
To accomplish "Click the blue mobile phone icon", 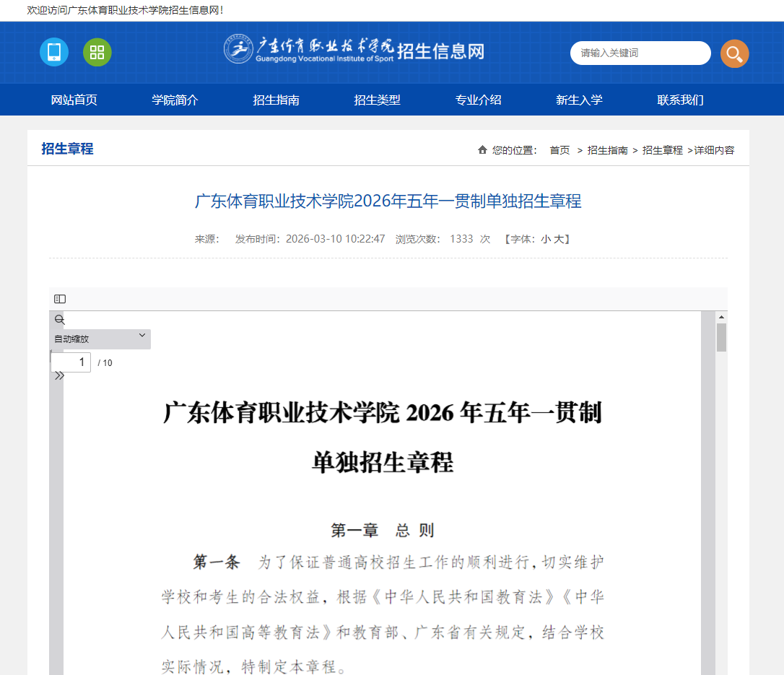I will click(x=53, y=52).
